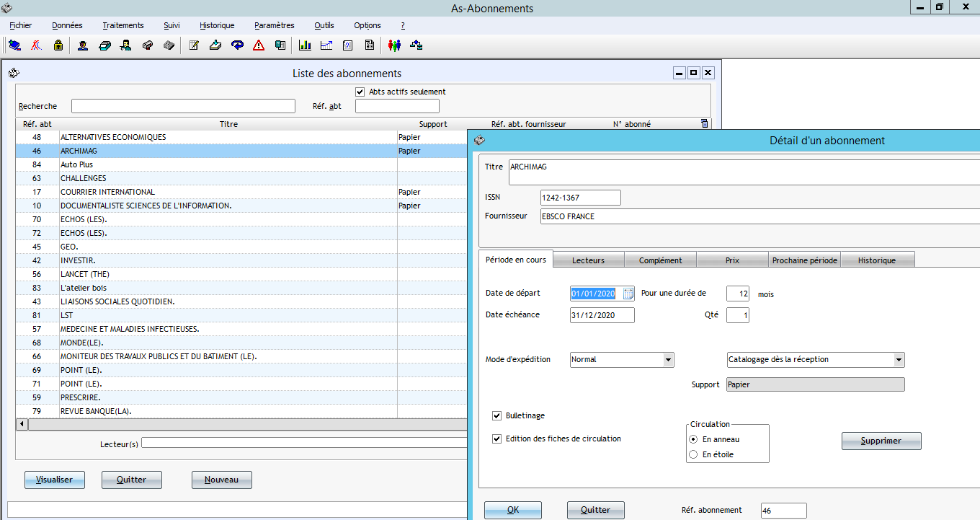
Task: Open the Suivi menu
Action: 171,25
